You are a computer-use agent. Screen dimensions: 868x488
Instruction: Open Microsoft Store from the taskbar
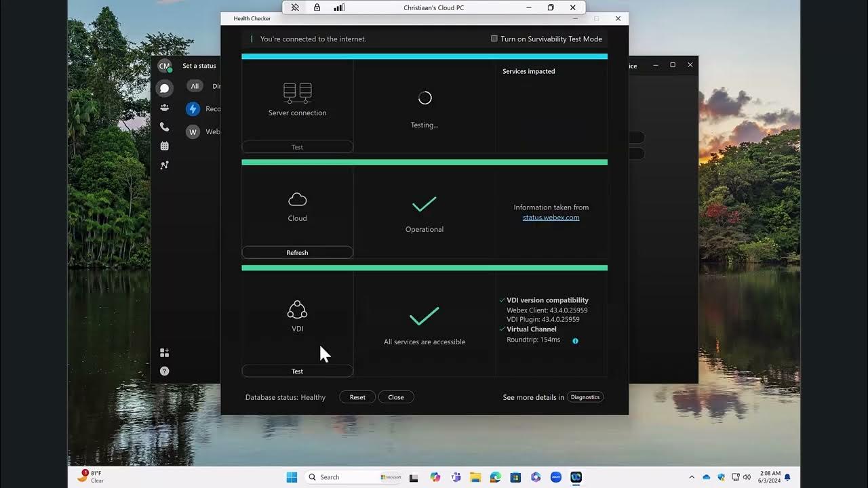click(x=515, y=477)
